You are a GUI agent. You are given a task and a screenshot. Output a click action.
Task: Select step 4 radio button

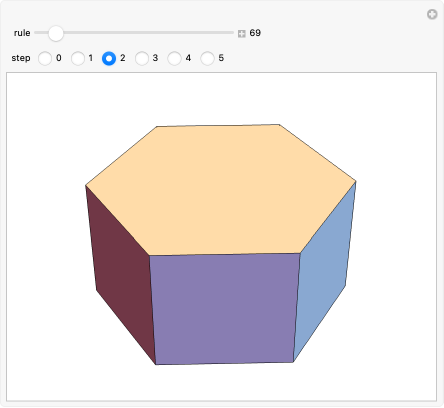pos(175,58)
